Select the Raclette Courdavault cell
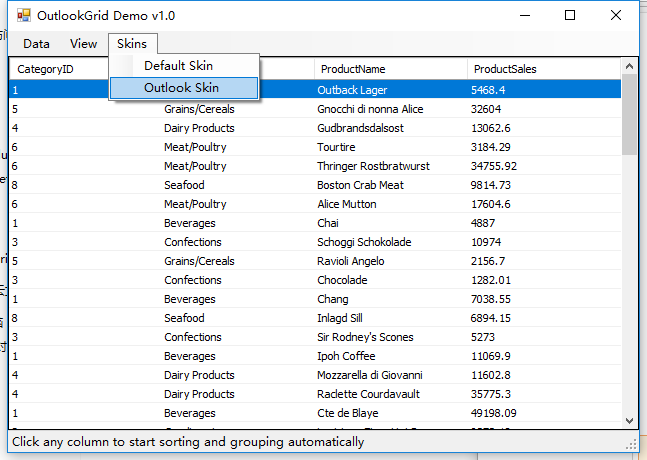Screen dimensions: 647x460 (368, 394)
